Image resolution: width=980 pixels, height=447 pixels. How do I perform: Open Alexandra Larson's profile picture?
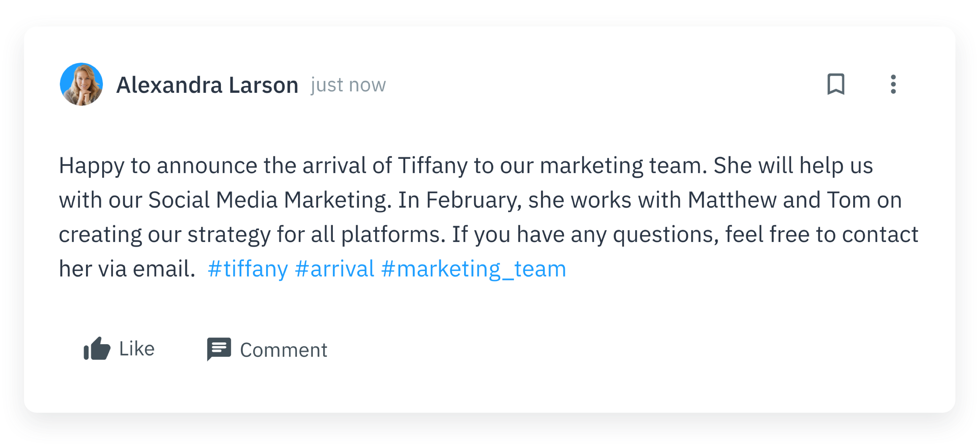[82, 84]
